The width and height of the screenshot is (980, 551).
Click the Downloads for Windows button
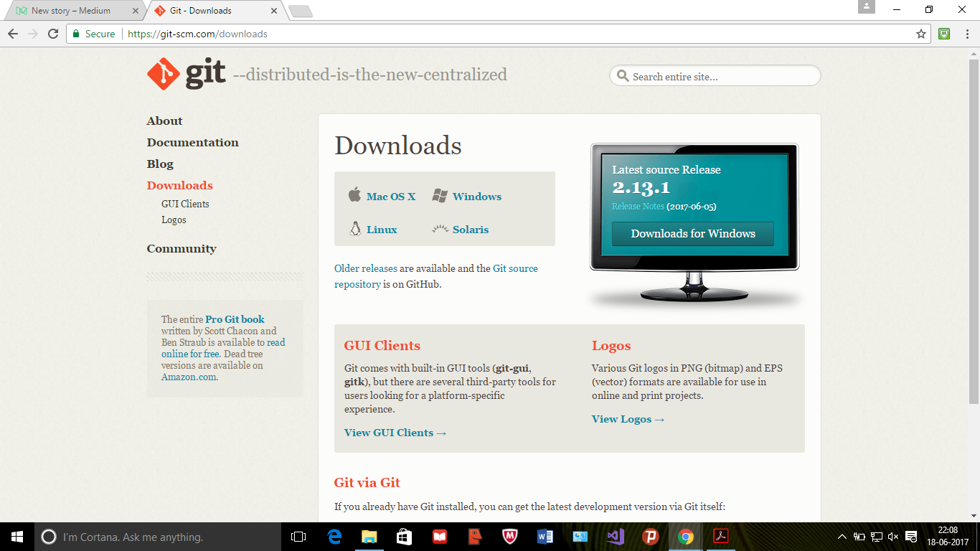[x=693, y=234]
